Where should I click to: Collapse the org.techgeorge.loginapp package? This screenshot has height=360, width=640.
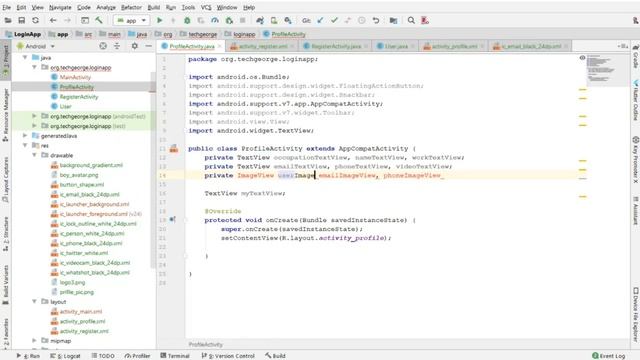pyautogui.click(x=35, y=67)
